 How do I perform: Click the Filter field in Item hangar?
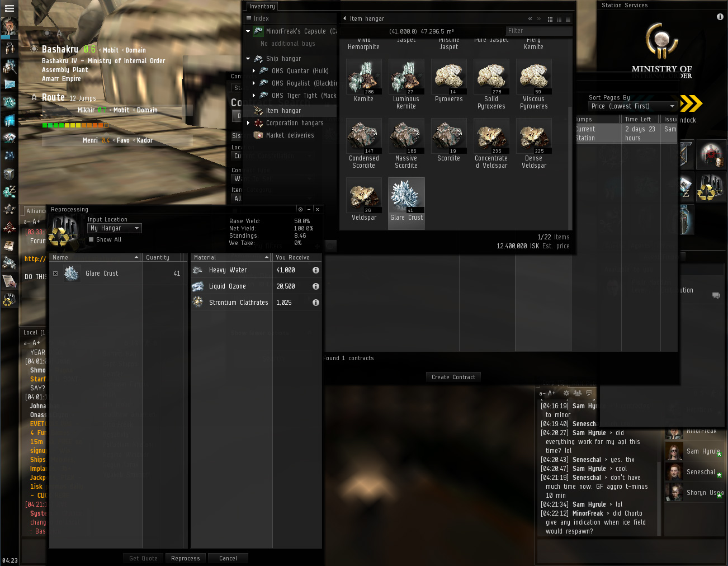pyautogui.click(x=539, y=31)
